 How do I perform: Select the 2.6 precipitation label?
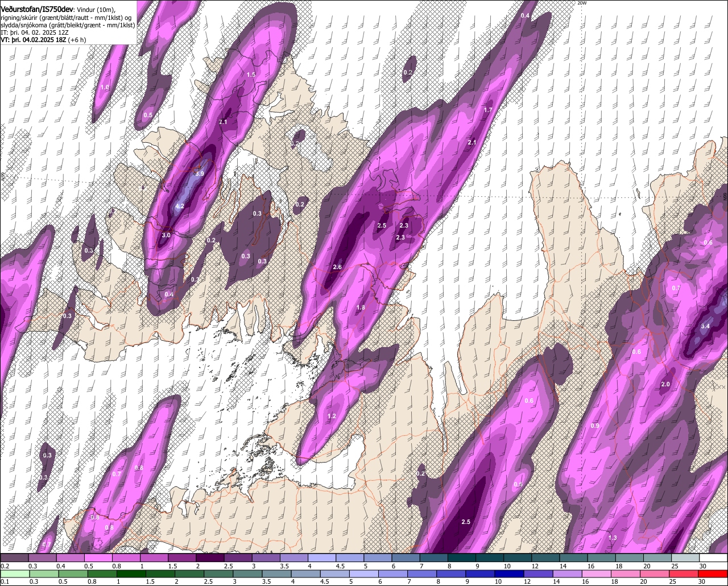337,267
